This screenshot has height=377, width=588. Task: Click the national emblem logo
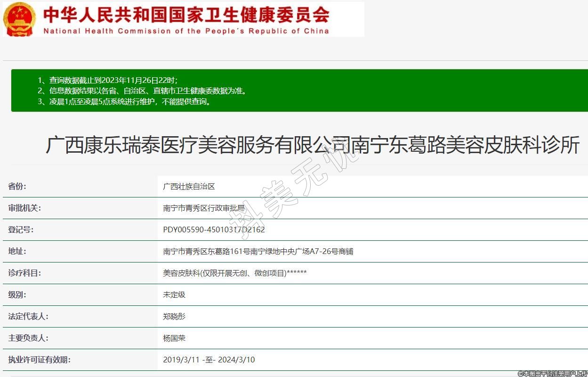(19, 19)
